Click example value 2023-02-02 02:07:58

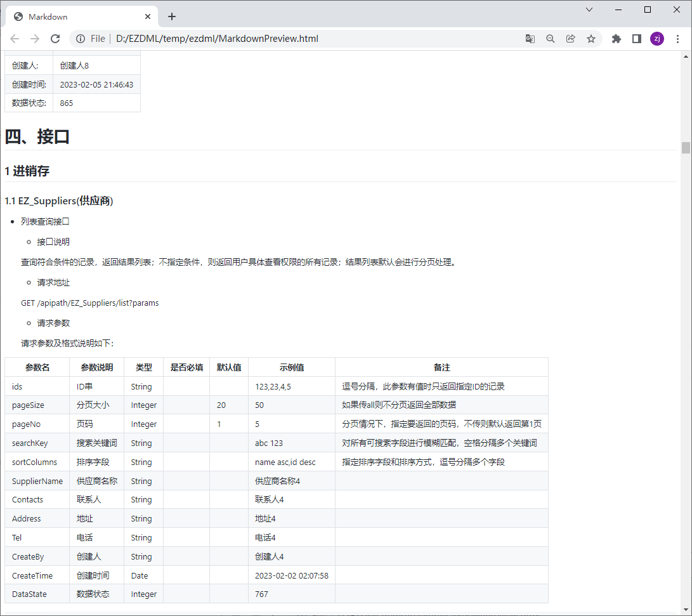(292, 575)
